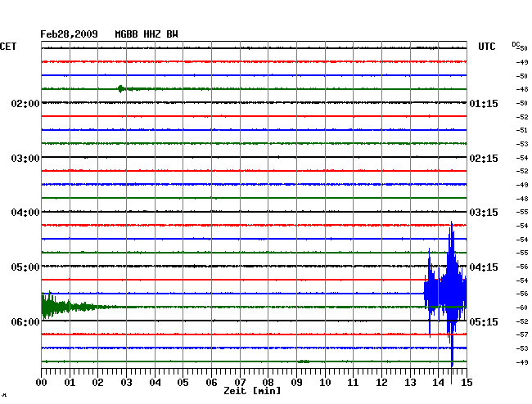Select the DC offset value -57
The image size is (532, 404).
(522, 334)
